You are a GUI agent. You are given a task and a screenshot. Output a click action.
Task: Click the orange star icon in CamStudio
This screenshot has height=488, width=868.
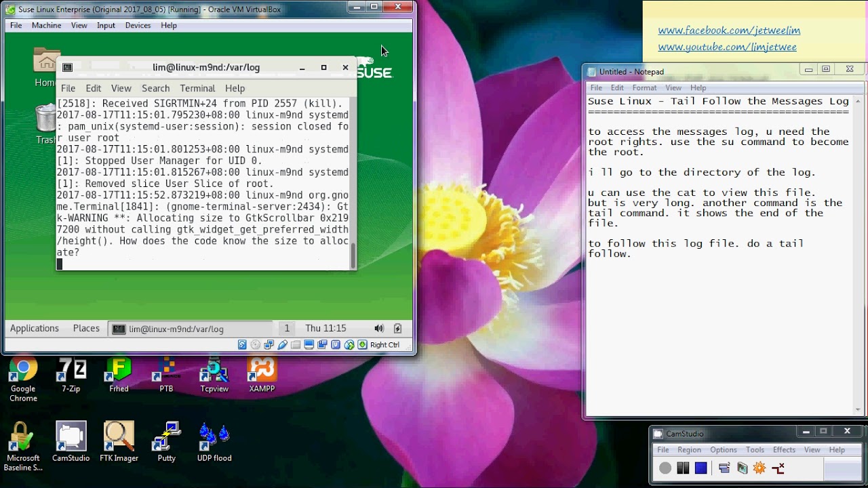click(x=759, y=468)
